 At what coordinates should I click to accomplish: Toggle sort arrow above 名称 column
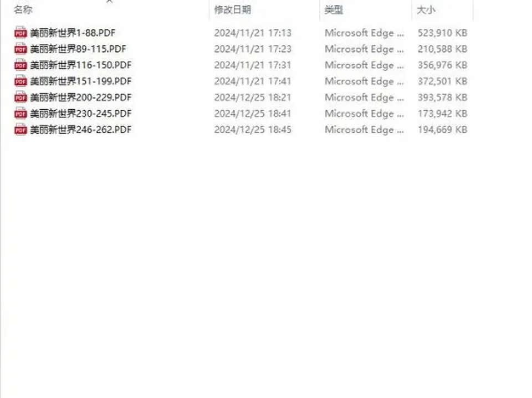point(109,1)
